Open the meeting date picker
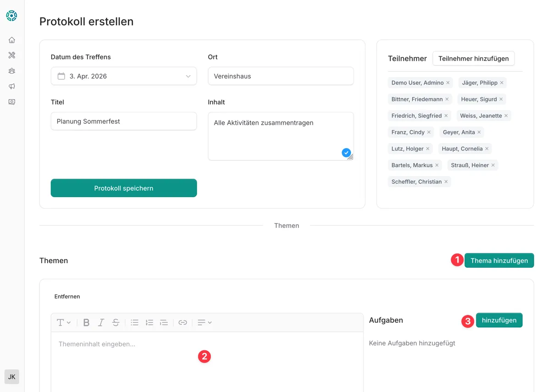547x392 pixels. point(123,76)
